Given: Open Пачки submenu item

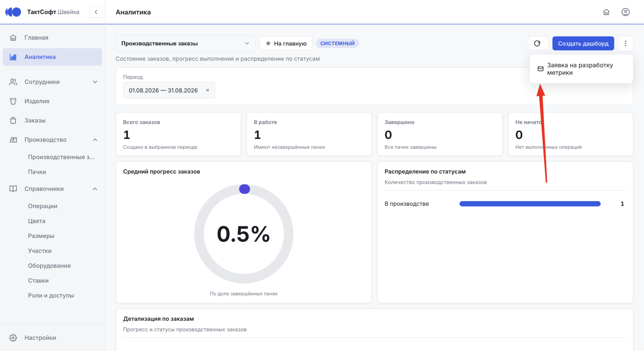Looking at the screenshot, I should click(37, 172).
